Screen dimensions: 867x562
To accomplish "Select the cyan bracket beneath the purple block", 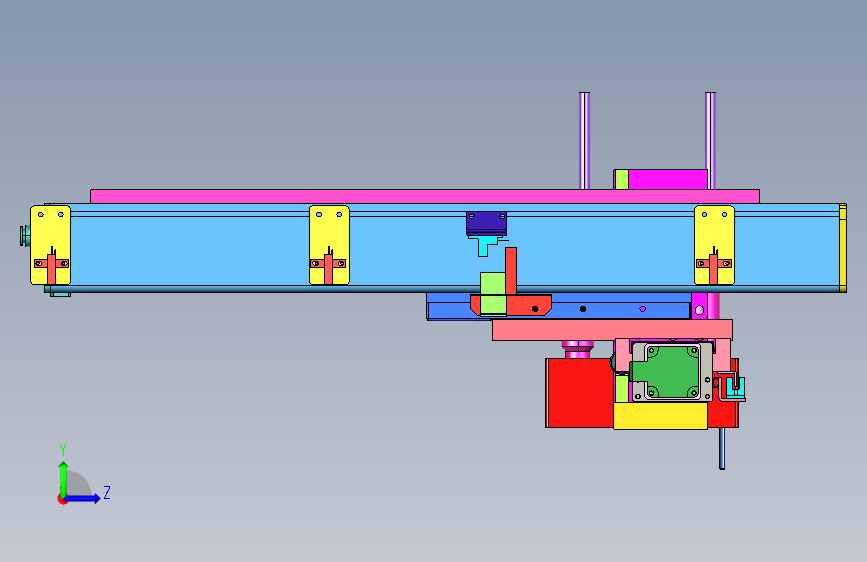I will (x=484, y=246).
